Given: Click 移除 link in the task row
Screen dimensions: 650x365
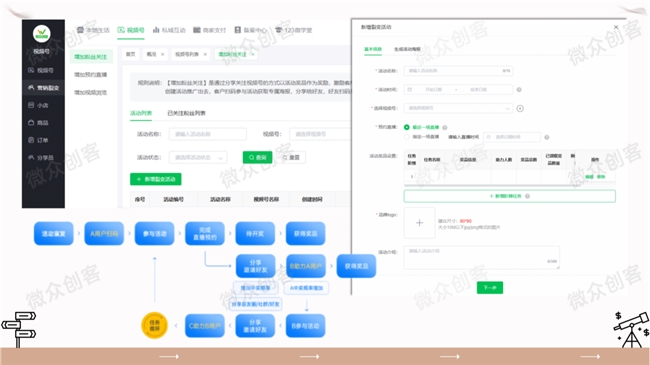Looking at the screenshot, I should [601, 177].
